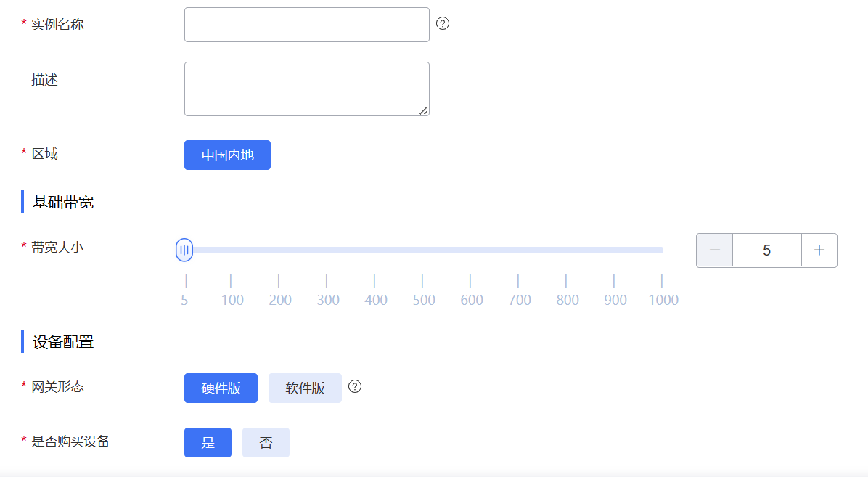Click the plus icon to increase bandwidth

pyautogui.click(x=819, y=250)
